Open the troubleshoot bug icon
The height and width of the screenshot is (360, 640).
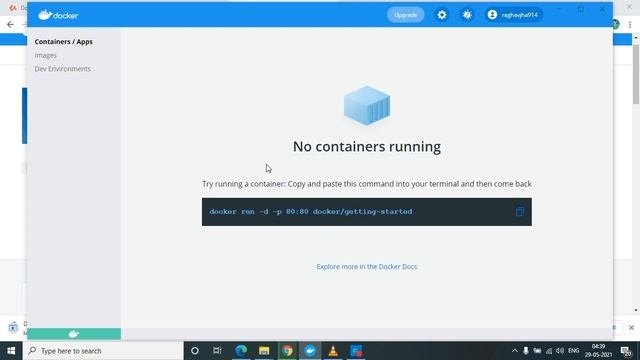pos(467,15)
